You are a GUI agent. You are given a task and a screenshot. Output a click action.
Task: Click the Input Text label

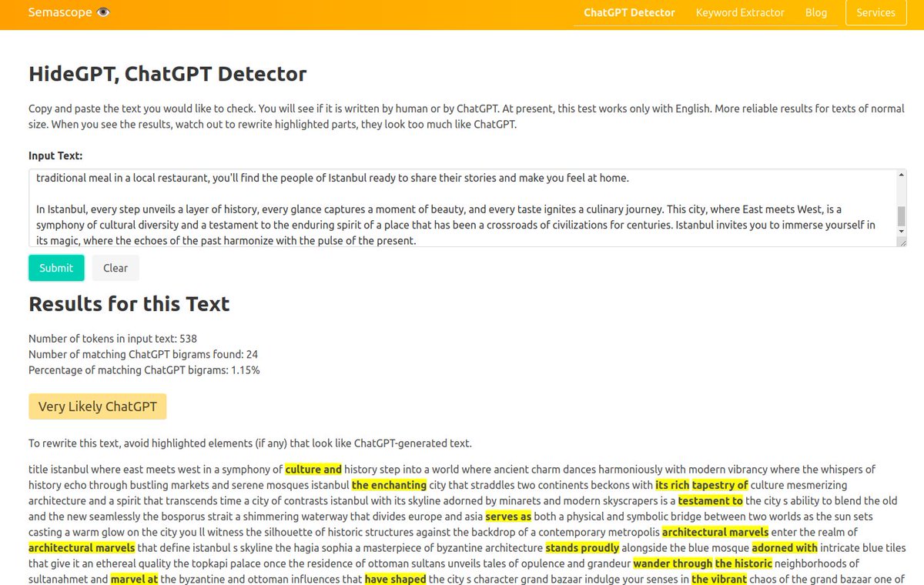(55, 155)
